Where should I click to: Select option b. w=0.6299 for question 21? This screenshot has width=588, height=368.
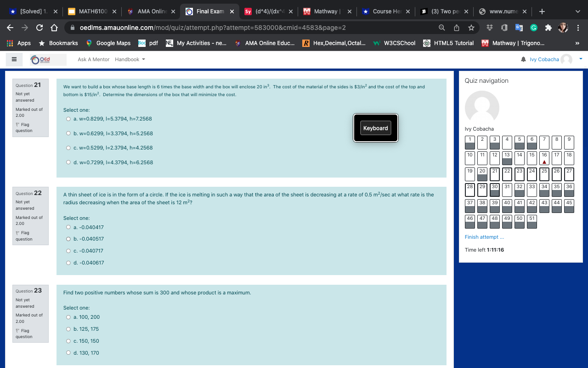coord(68,133)
